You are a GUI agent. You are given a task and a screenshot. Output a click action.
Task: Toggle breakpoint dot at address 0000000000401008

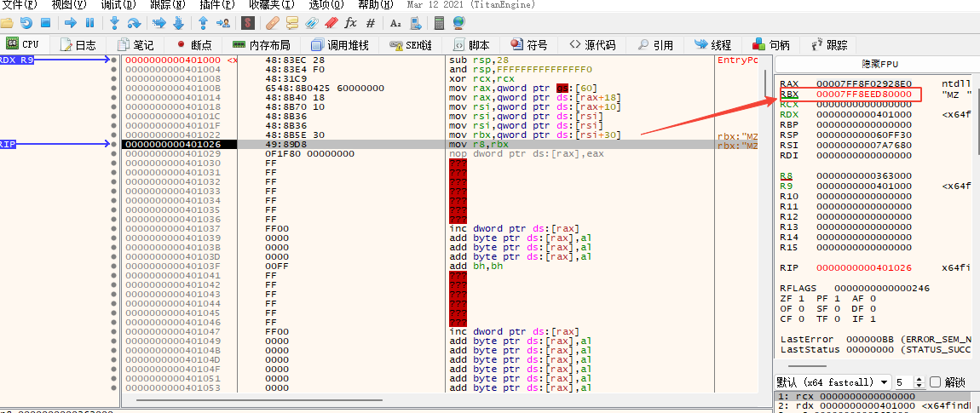tap(113, 79)
